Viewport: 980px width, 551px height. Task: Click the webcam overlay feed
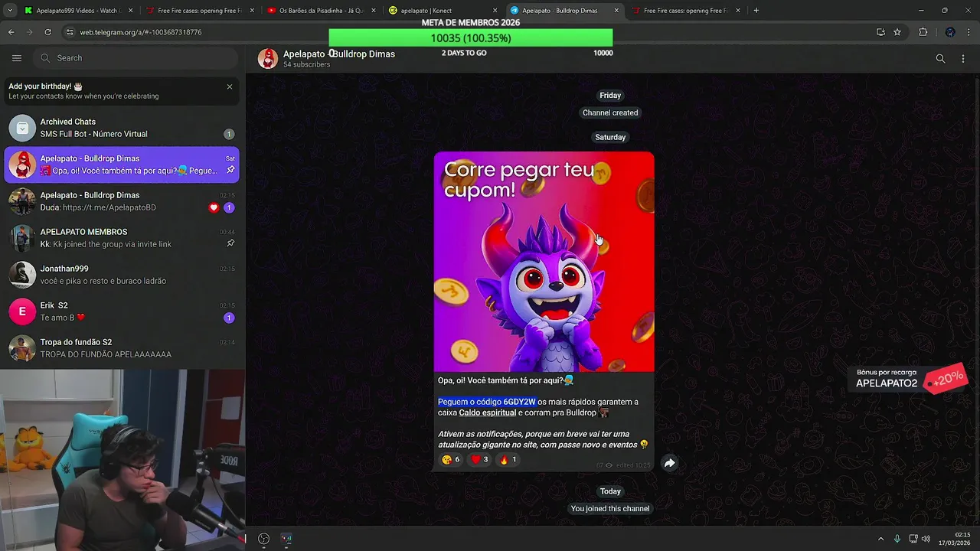point(122,460)
